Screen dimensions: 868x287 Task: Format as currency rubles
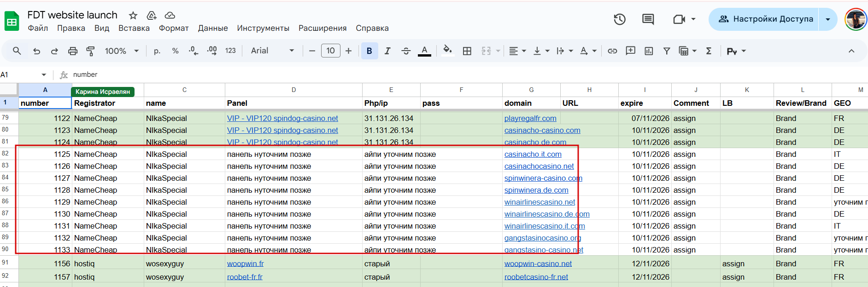tap(157, 51)
